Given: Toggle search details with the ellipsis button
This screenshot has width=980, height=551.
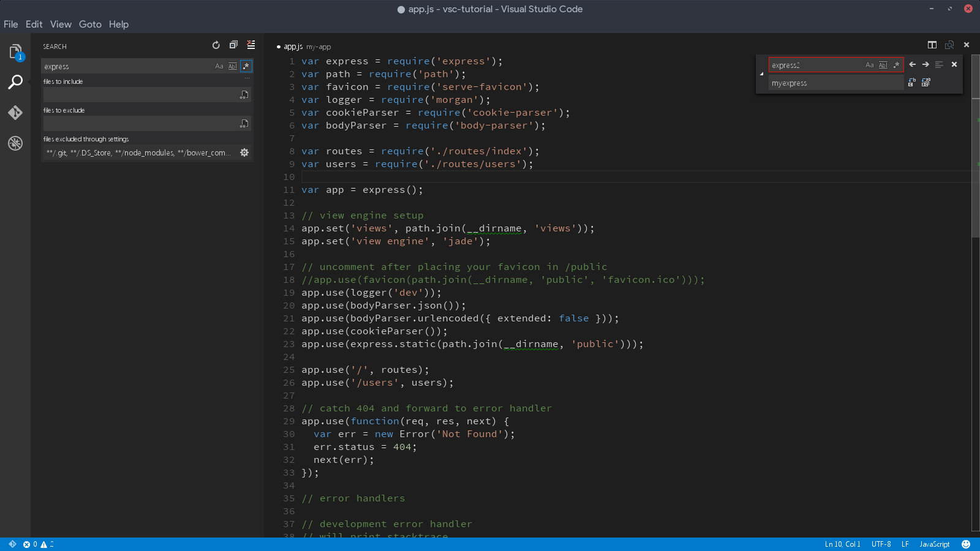Looking at the screenshot, I should point(247,78).
